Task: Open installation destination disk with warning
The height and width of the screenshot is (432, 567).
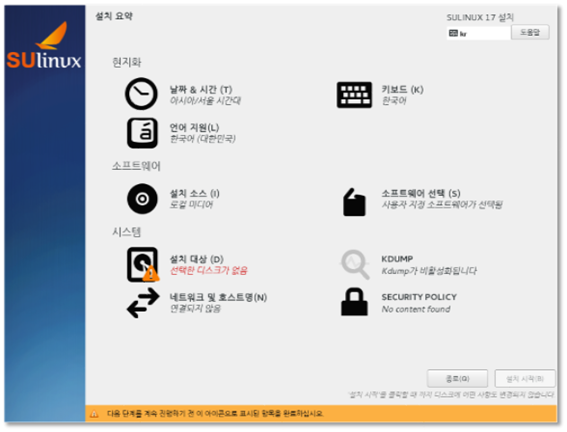Action: click(143, 264)
